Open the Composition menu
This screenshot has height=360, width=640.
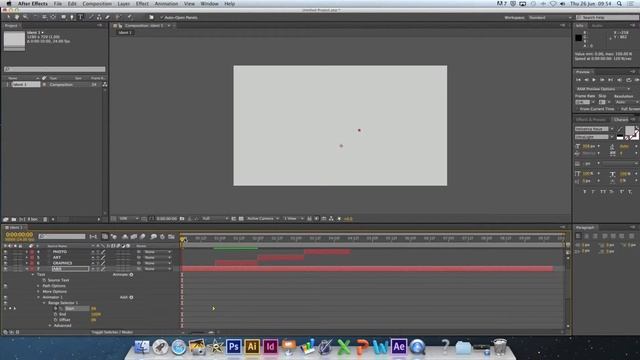pyautogui.click(x=97, y=4)
